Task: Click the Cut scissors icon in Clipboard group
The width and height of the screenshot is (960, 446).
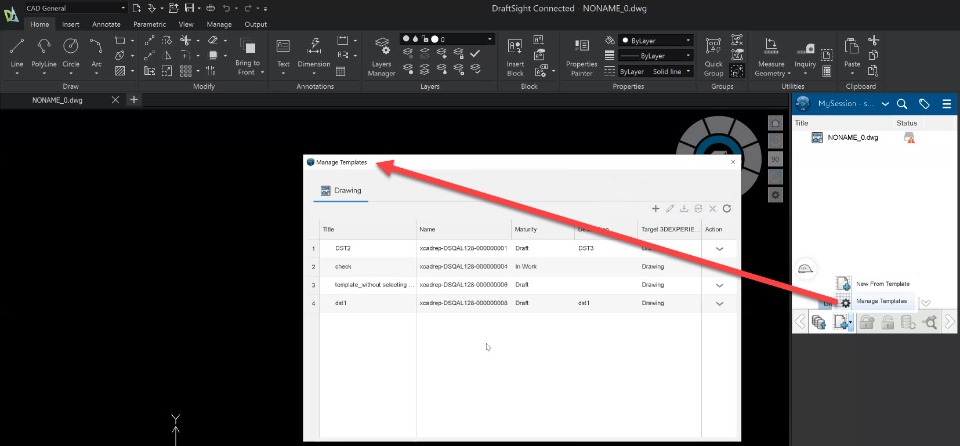Action: click(x=874, y=40)
